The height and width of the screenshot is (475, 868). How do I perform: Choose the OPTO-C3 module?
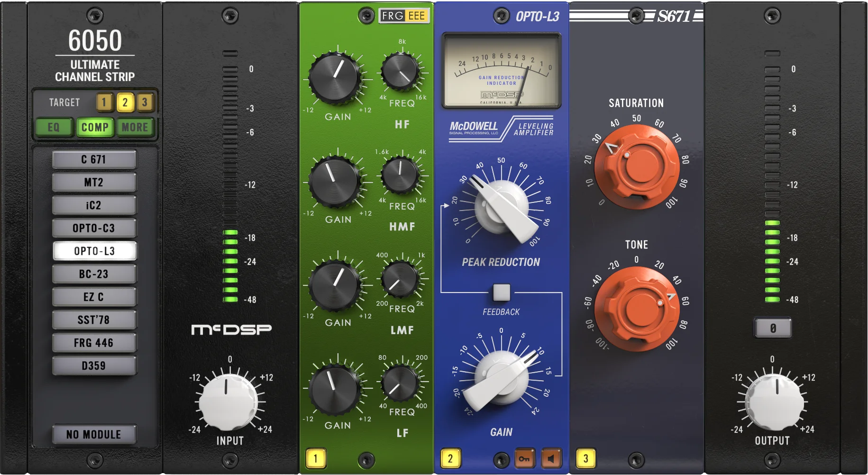(94, 228)
